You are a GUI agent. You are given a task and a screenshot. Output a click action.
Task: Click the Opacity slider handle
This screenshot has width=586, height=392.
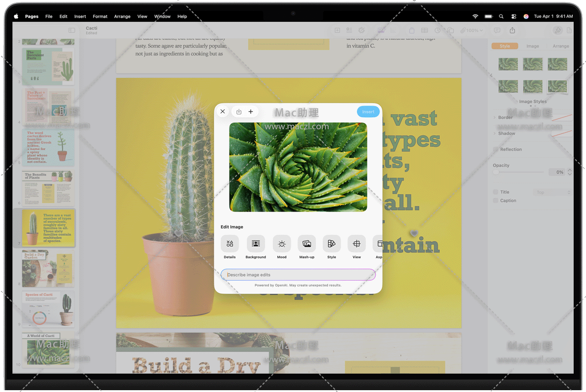click(496, 172)
